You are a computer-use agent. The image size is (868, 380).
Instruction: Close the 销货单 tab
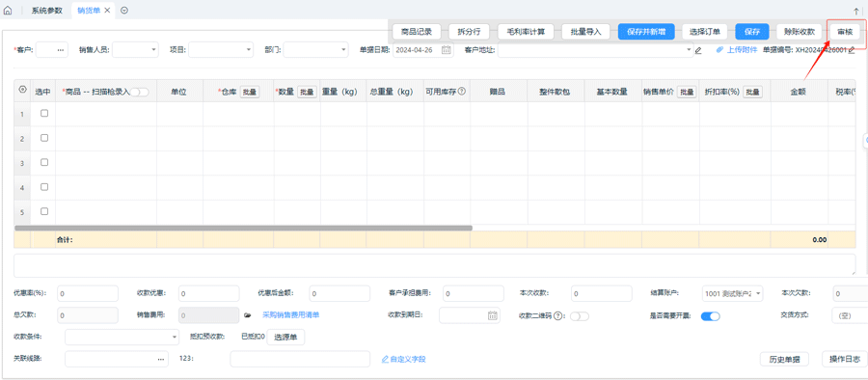107,11
